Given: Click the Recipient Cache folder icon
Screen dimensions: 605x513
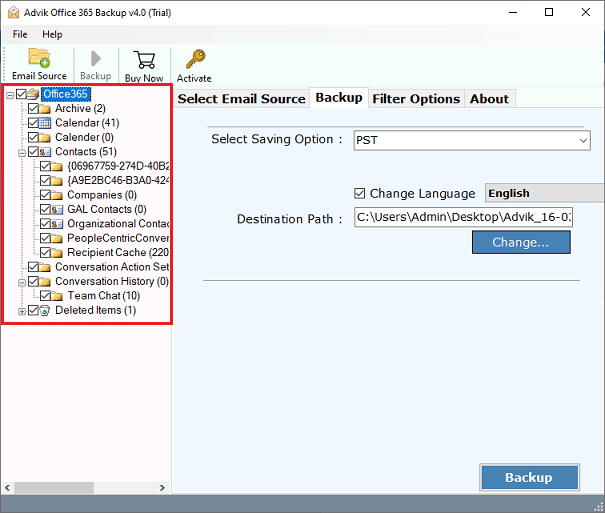Looking at the screenshot, I should tap(57, 253).
